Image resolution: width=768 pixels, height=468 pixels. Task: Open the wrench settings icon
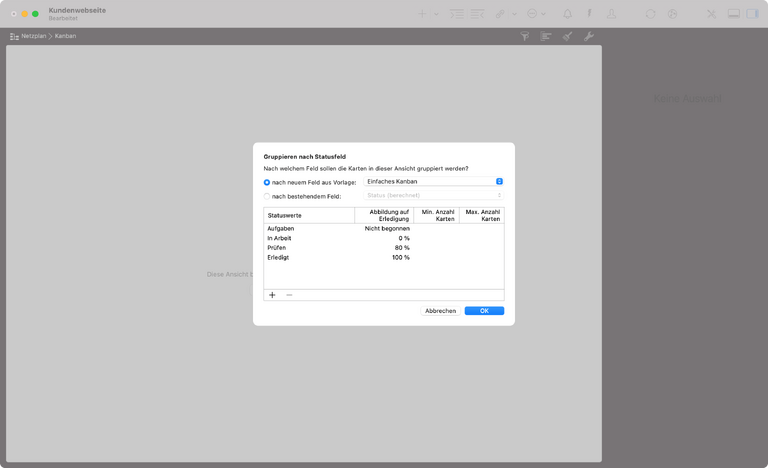point(588,36)
